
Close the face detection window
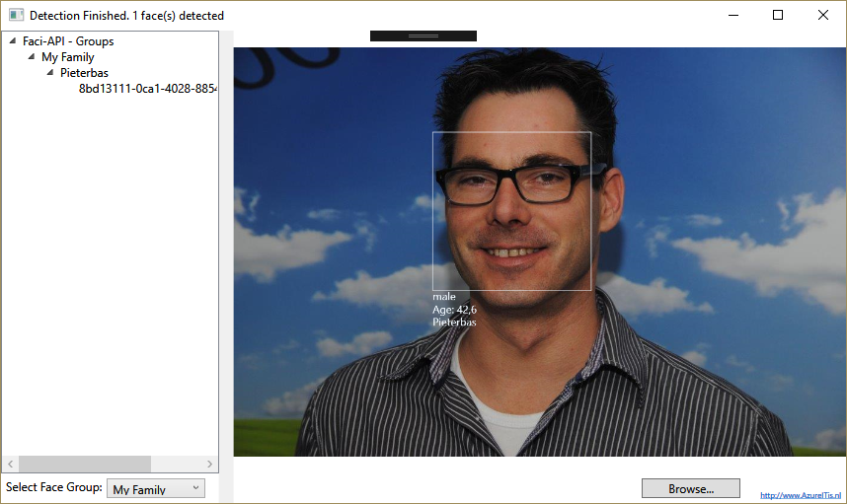tap(823, 16)
